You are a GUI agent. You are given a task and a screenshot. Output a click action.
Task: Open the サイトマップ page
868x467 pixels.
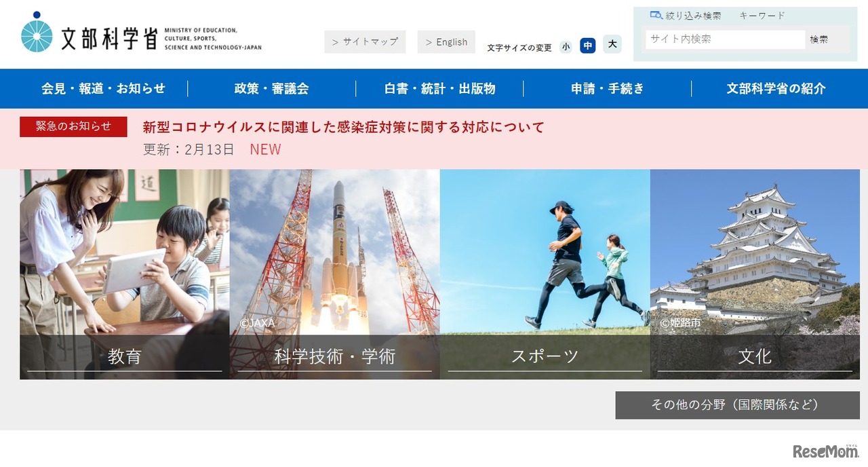coord(365,41)
